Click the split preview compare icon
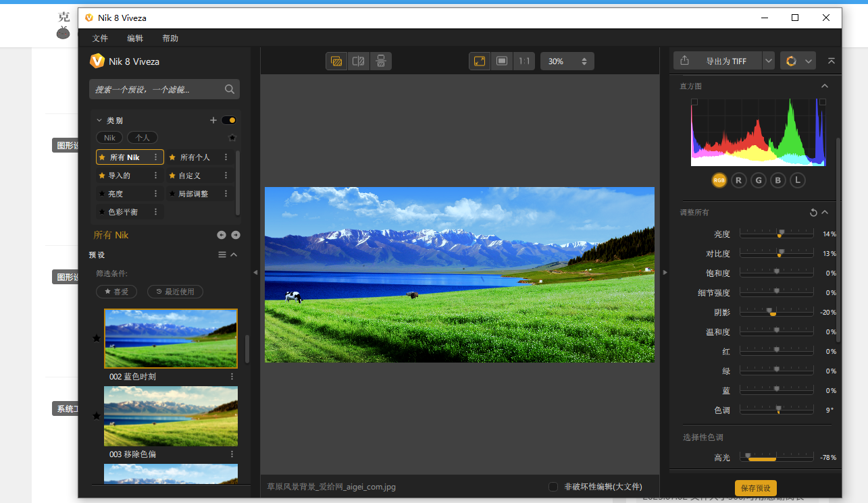The image size is (868, 503). click(359, 61)
